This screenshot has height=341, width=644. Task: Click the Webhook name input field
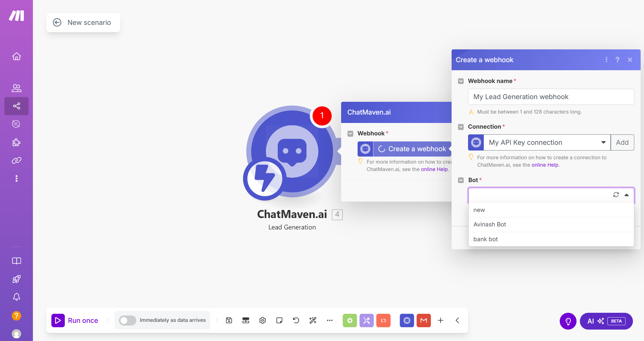pos(551,97)
